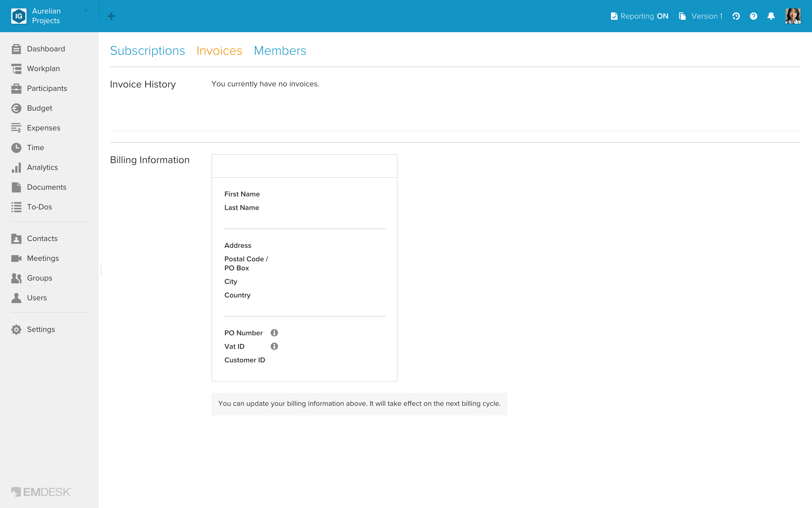
Task: Expand the Aurelian Projects dropdown arrow
Action: click(85, 11)
